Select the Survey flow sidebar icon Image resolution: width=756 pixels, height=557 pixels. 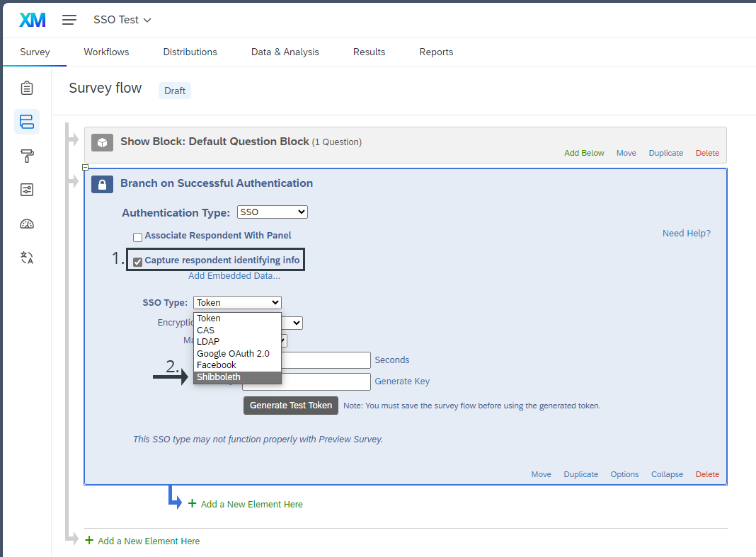(x=27, y=122)
